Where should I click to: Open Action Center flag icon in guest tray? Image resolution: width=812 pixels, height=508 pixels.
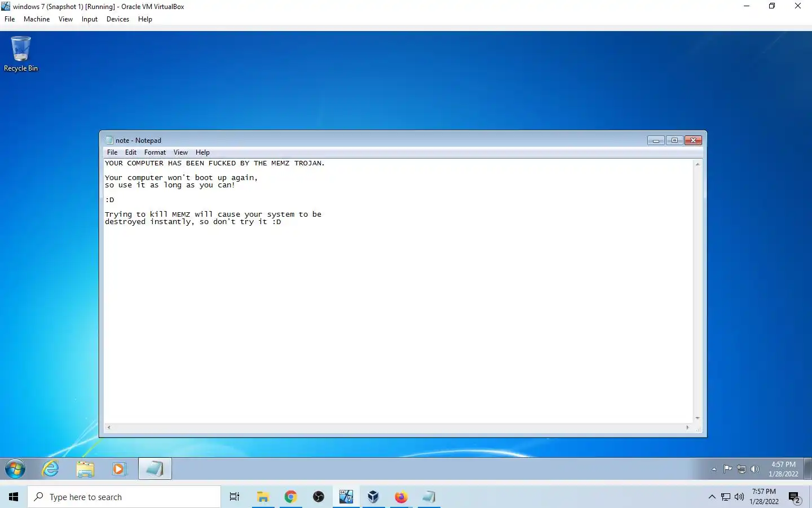point(727,469)
